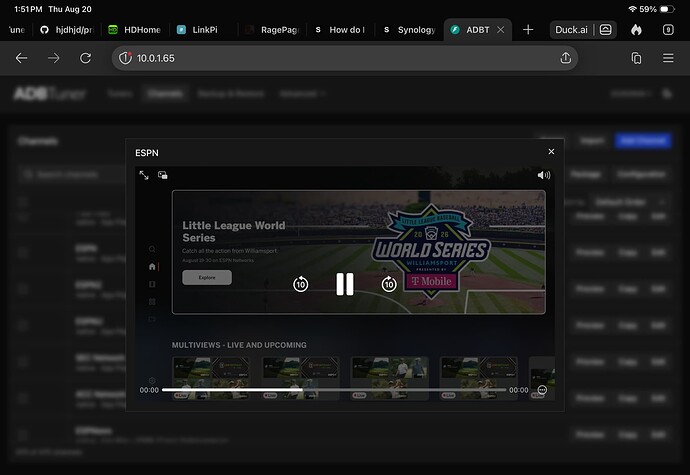The width and height of the screenshot is (690, 475).
Task: Close the ADBT tab
Action: point(501,29)
